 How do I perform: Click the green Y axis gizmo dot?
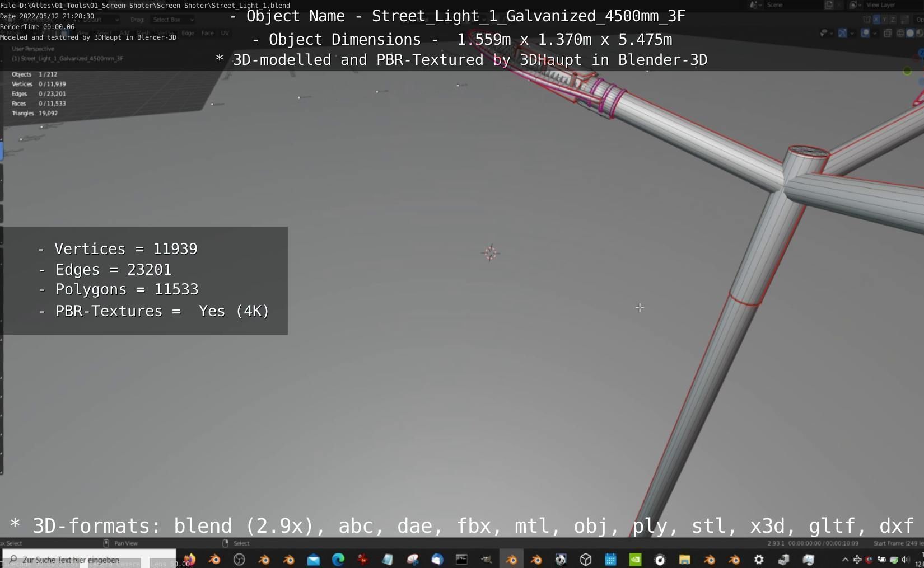907,71
